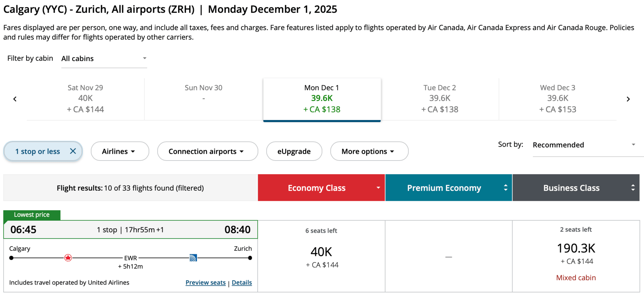Viewport: 644px width, 296px height.
Task: Open the 'Filter by cabin' dropdown
Action: [104, 59]
